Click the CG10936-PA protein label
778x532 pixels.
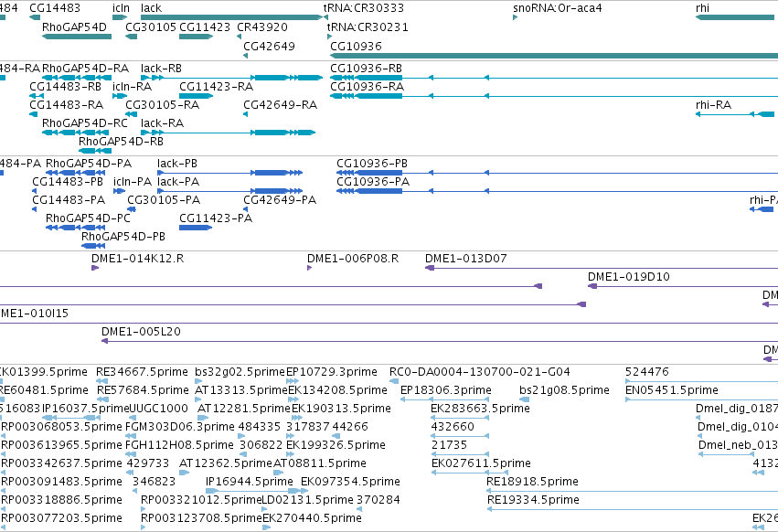tap(373, 182)
